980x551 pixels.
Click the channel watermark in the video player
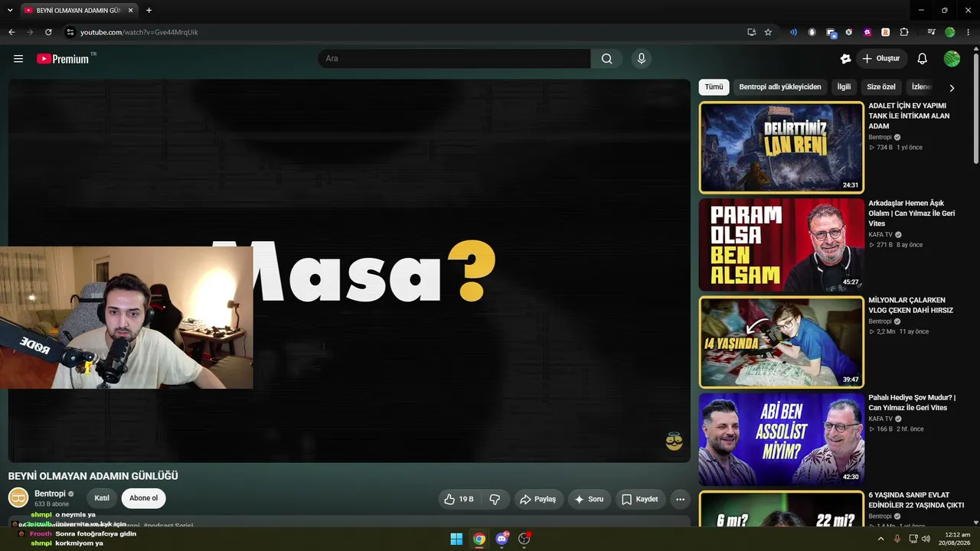674,441
